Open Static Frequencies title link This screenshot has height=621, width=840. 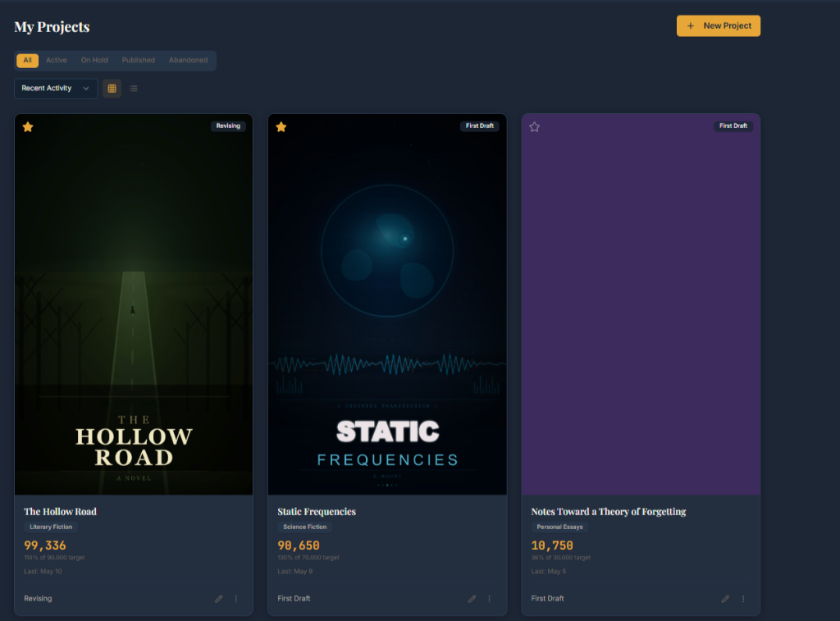pyautogui.click(x=317, y=512)
